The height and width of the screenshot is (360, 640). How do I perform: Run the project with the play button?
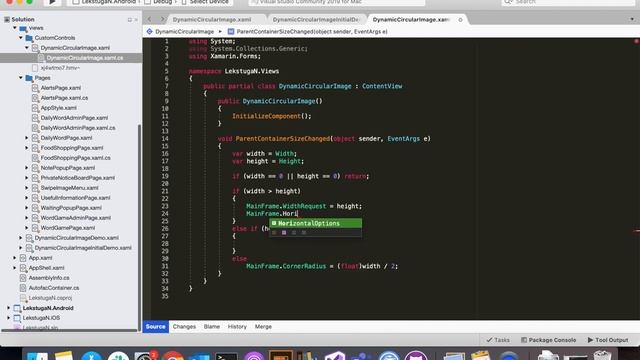[52, 2]
